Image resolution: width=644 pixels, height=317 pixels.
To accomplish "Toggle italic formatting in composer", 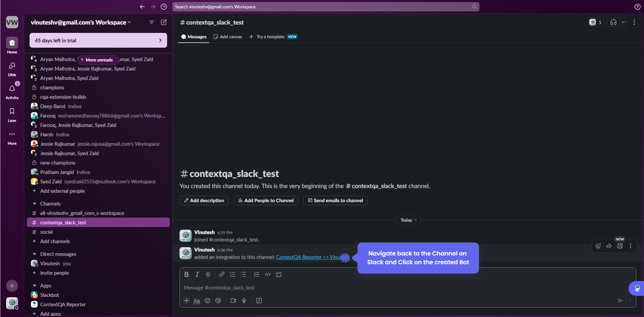I will [x=197, y=274].
